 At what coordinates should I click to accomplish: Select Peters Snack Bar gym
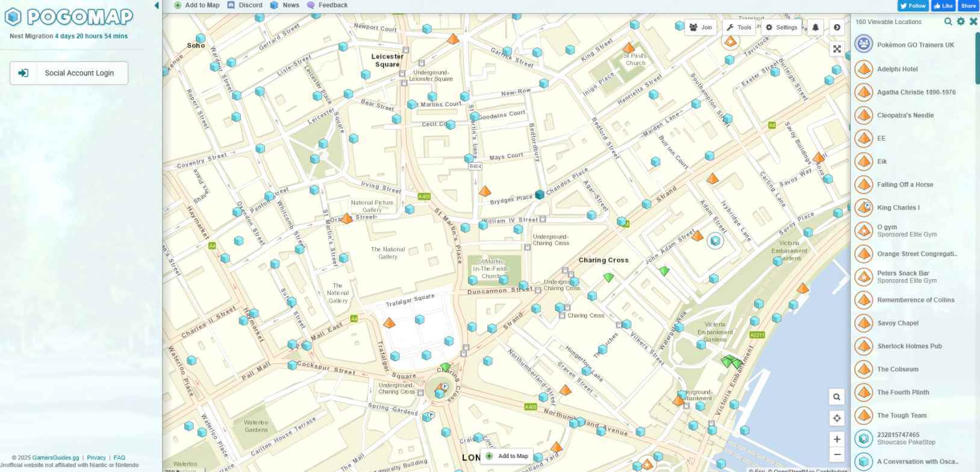coord(912,277)
